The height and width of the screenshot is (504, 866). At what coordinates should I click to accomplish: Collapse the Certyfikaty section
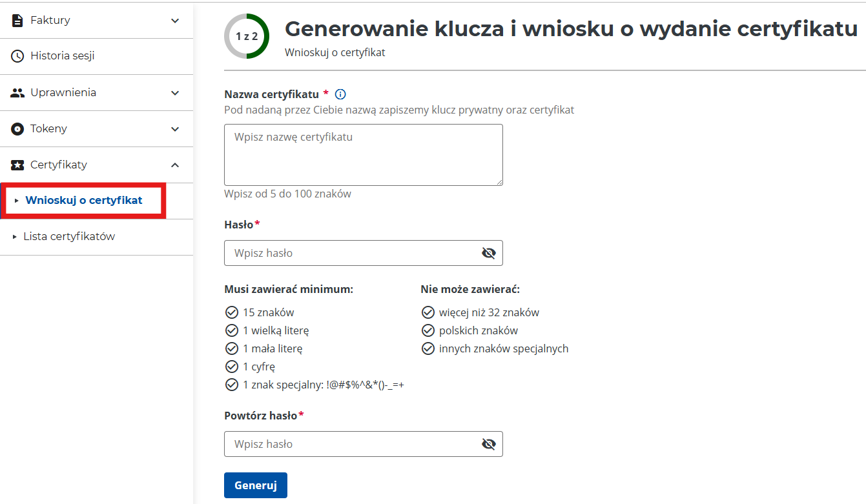174,165
